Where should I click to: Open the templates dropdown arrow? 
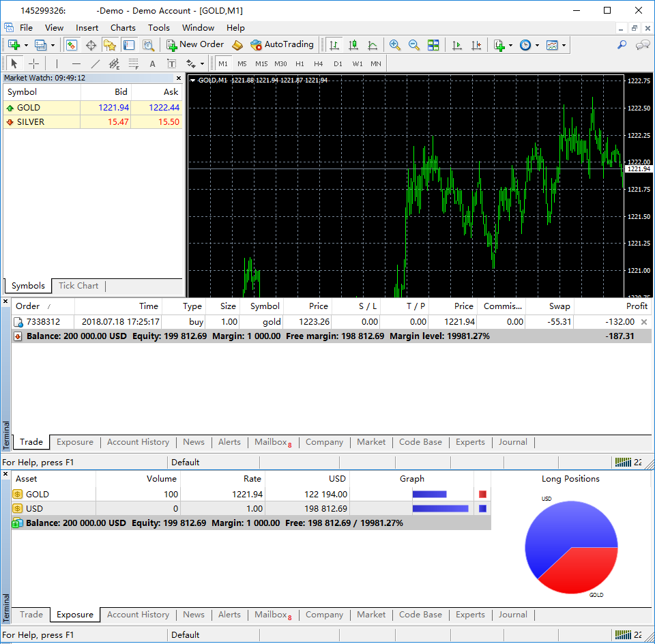(564, 45)
